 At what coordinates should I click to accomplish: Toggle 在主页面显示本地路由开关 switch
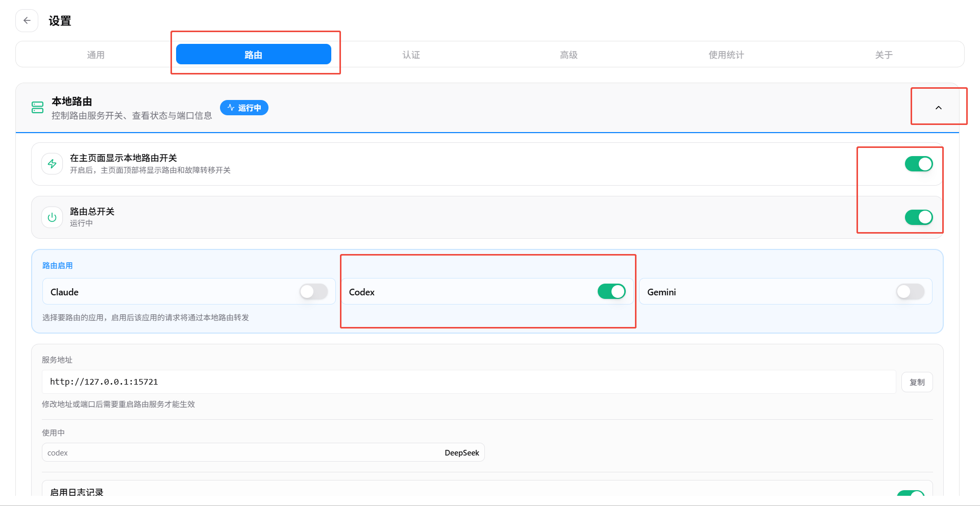tap(919, 164)
